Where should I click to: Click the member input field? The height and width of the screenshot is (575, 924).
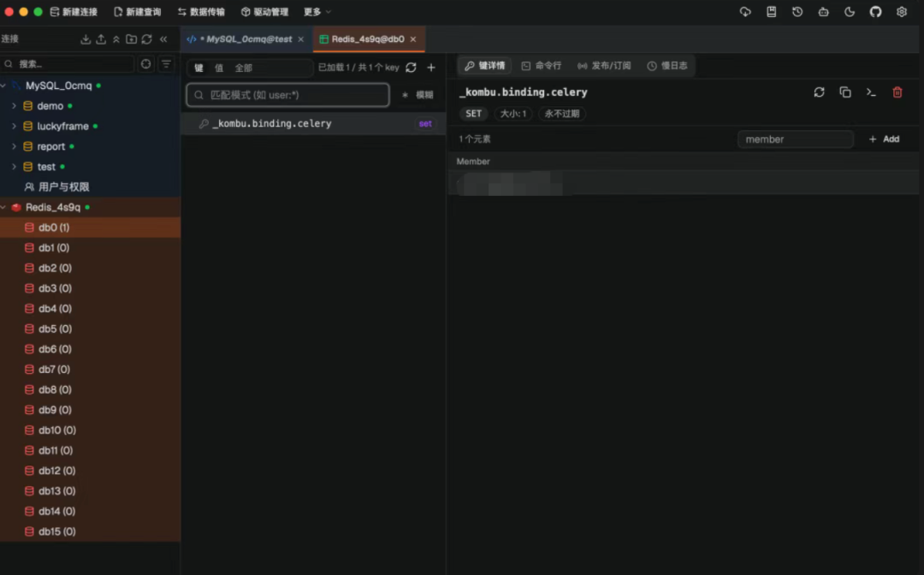point(796,139)
